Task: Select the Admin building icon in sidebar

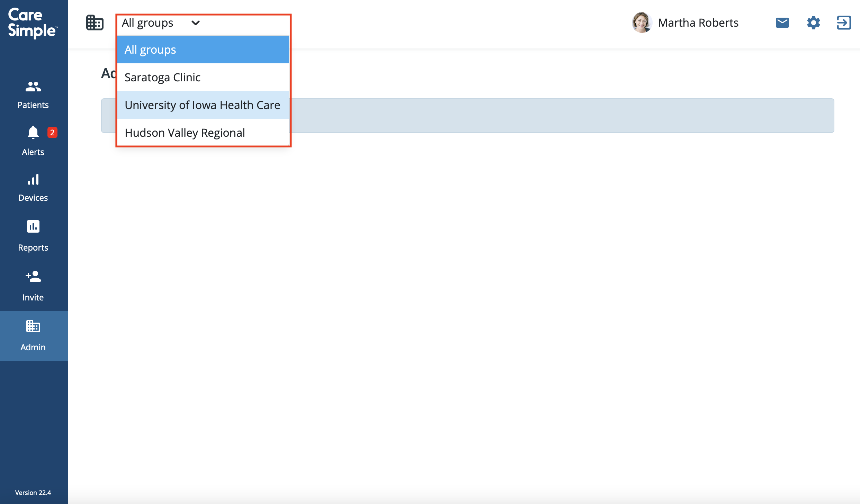Action: click(33, 326)
